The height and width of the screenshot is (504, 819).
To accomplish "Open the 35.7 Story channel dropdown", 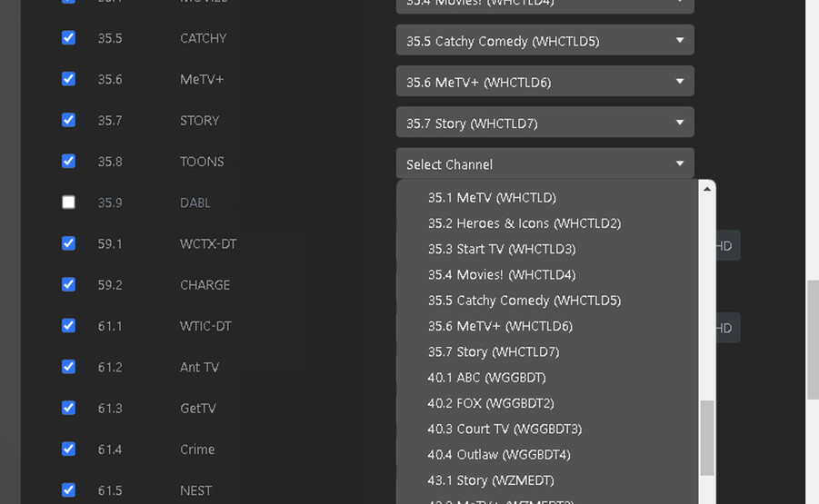I will 544,123.
